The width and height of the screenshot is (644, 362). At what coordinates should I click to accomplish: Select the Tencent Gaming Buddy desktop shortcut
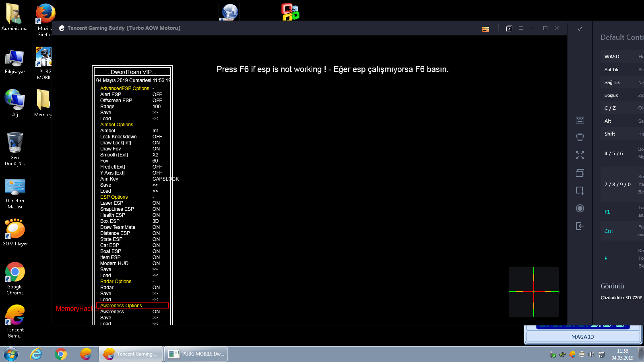tap(15, 321)
